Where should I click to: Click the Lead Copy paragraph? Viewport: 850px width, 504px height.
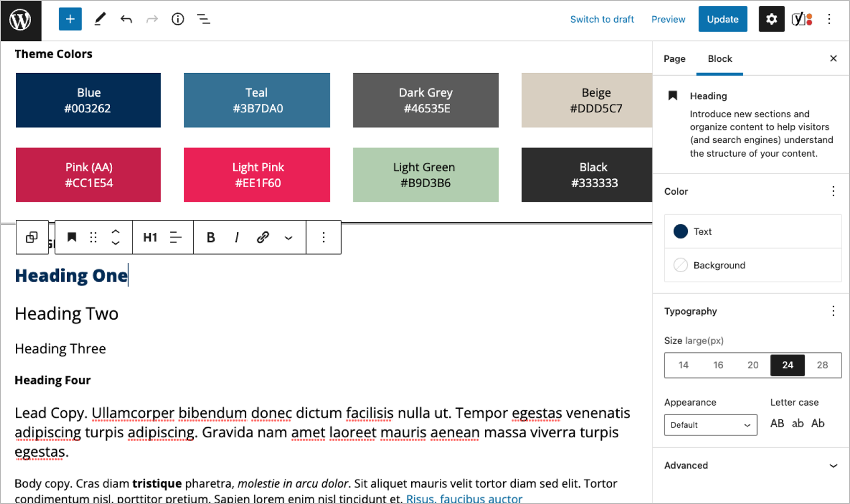[322, 432]
